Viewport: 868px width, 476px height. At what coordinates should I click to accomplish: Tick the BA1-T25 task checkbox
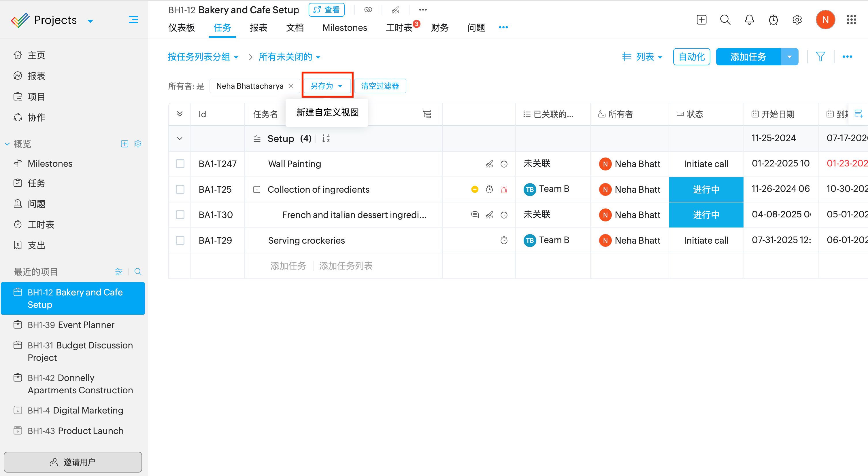click(180, 189)
